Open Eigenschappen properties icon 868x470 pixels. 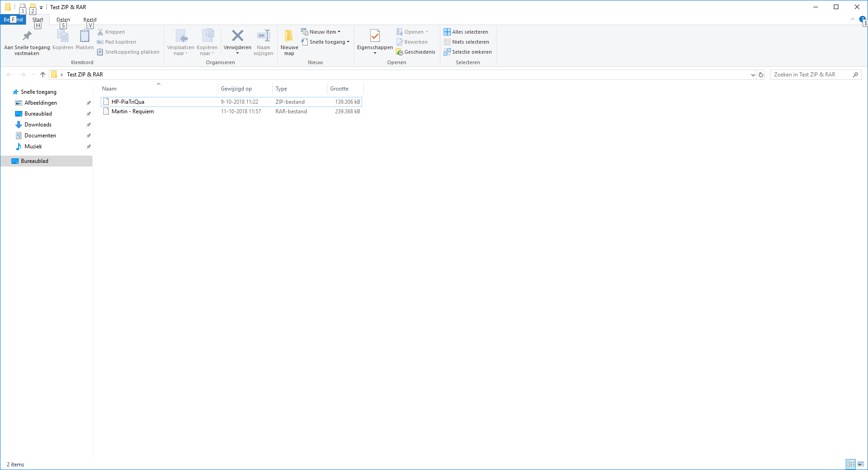tap(375, 35)
